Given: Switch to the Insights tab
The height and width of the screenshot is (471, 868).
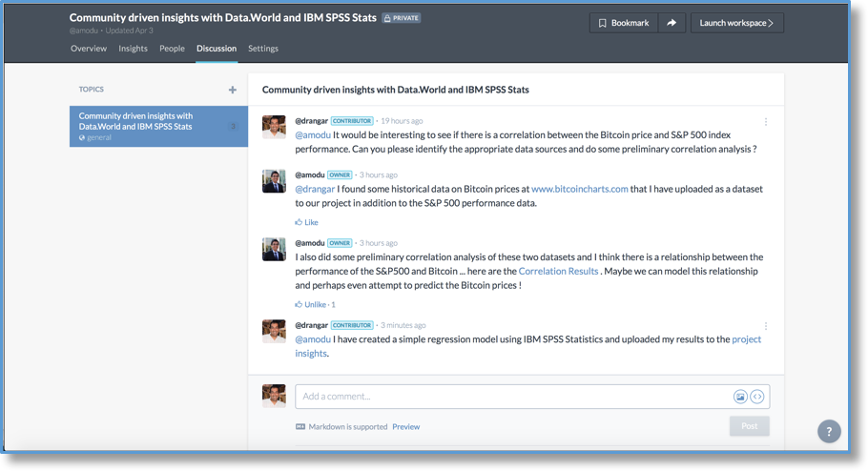Looking at the screenshot, I should click(133, 49).
